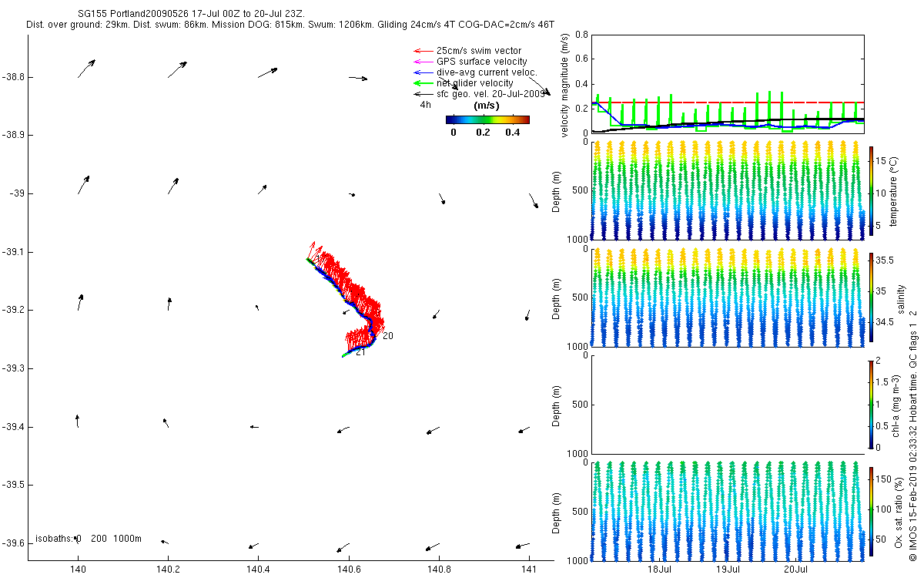Click the 'temperature (°C)' colorbar label
Viewport: 924px width, 578px height.
pyautogui.click(x=895, y=190)
